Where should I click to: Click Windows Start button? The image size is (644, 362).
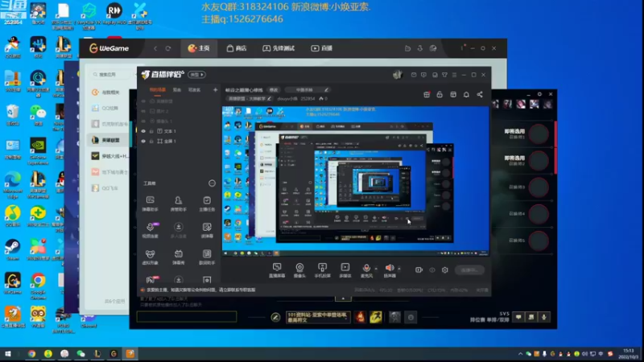[8, 353]
